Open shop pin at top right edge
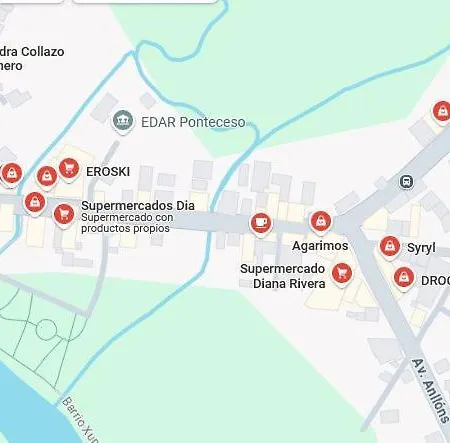Viewport: 450px width, 443px height. 442,112
